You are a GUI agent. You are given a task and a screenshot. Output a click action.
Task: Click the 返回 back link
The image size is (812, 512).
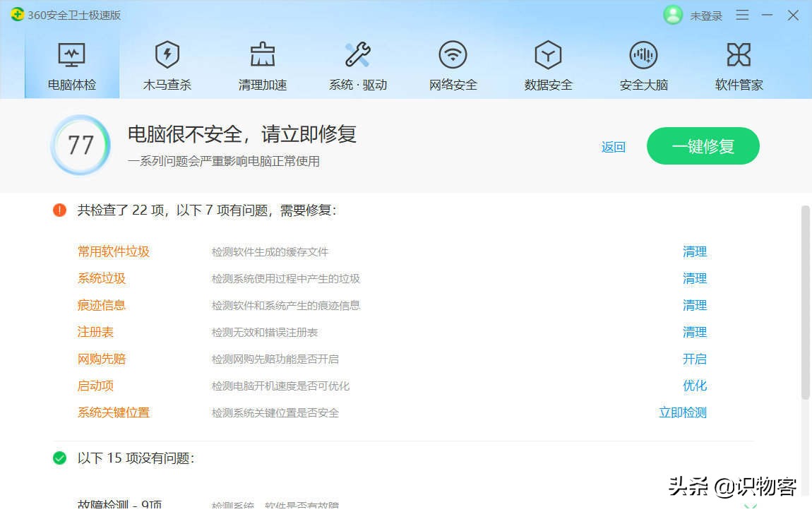613,146
